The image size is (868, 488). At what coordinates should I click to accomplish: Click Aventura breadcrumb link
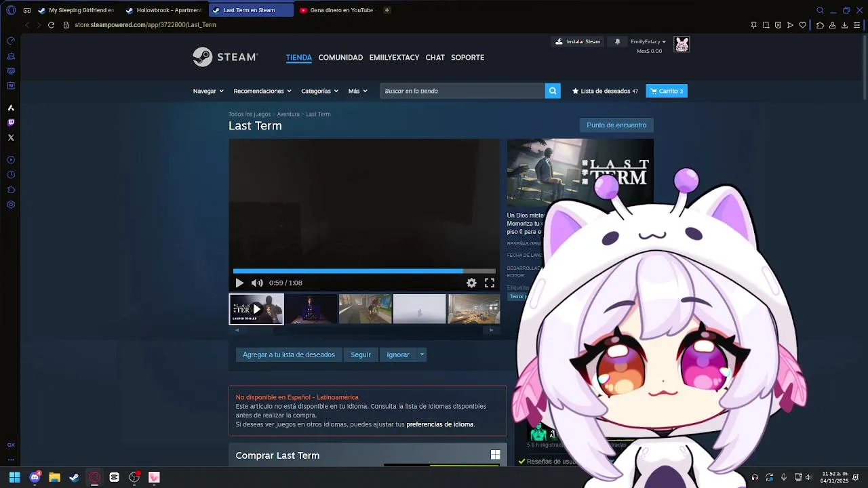(288, 114)
